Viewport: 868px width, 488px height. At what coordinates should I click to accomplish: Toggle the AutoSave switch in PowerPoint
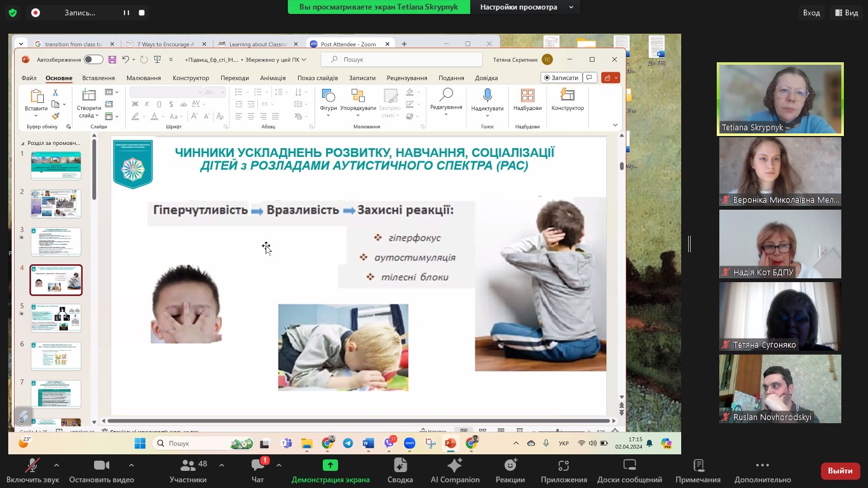(x=93, y=60)
